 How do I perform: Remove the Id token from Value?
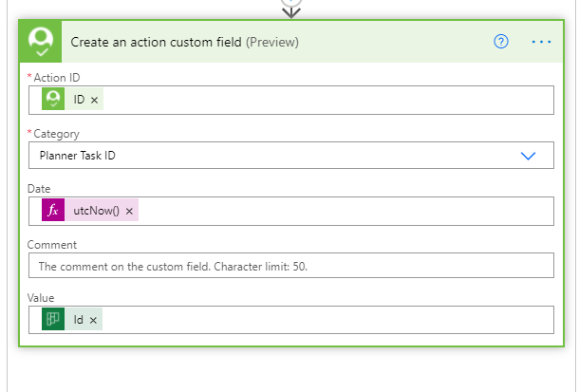click(x=93, y=320)
